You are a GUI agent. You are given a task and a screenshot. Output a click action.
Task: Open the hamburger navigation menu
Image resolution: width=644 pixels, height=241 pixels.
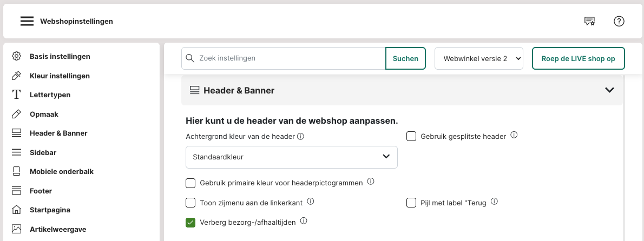27,22
